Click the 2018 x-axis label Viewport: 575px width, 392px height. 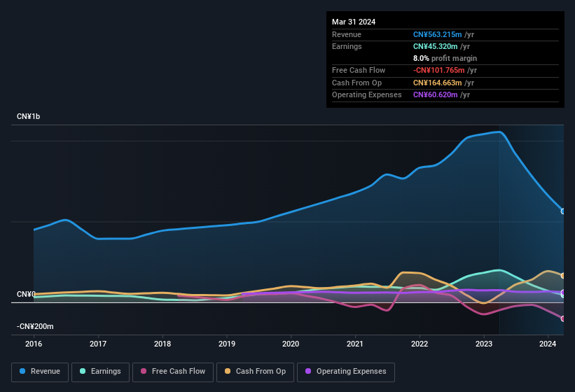[162, 344]
